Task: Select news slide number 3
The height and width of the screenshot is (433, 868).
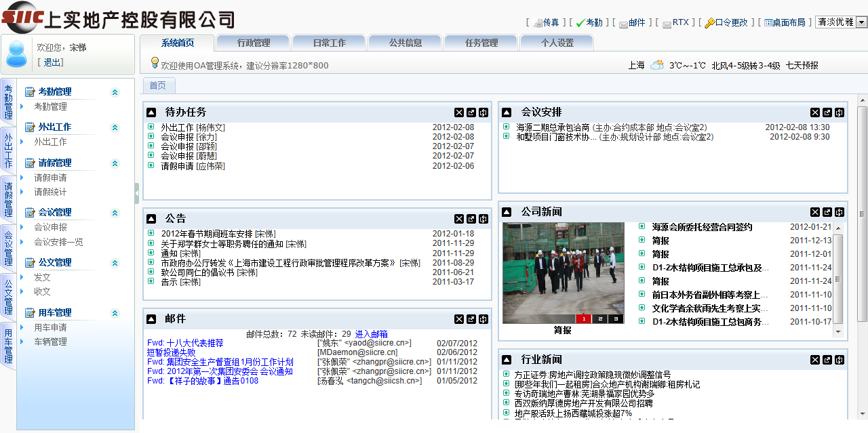Action: click(x=616, y=319)
